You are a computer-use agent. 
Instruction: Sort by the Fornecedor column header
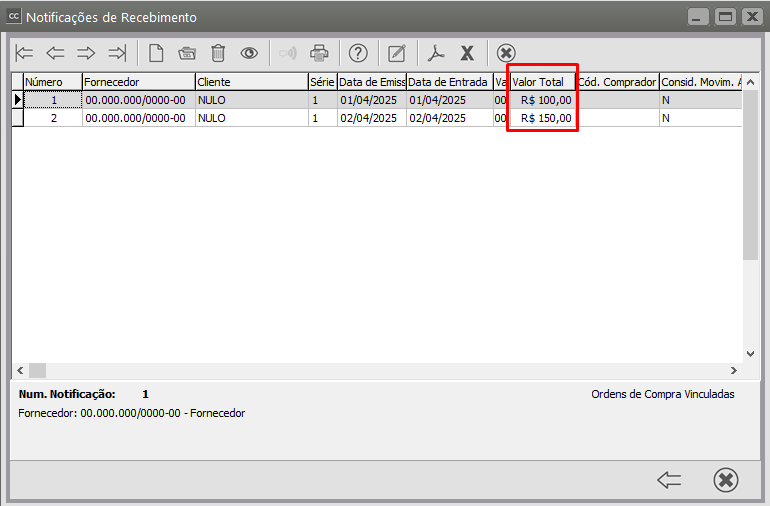tap(138, 82)
